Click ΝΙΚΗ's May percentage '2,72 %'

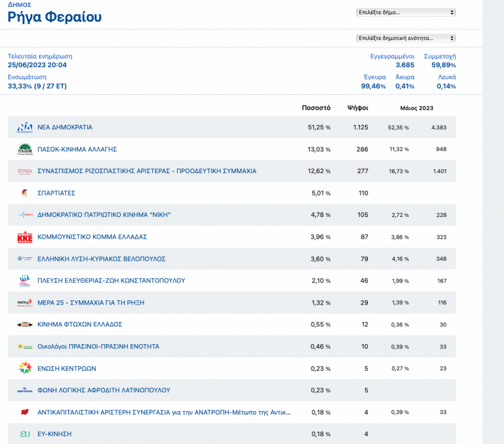pos(400,215)
